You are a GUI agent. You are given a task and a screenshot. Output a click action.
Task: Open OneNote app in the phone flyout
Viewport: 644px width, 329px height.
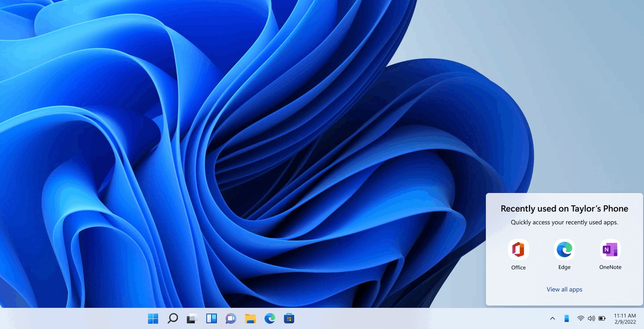pos(610,250)
